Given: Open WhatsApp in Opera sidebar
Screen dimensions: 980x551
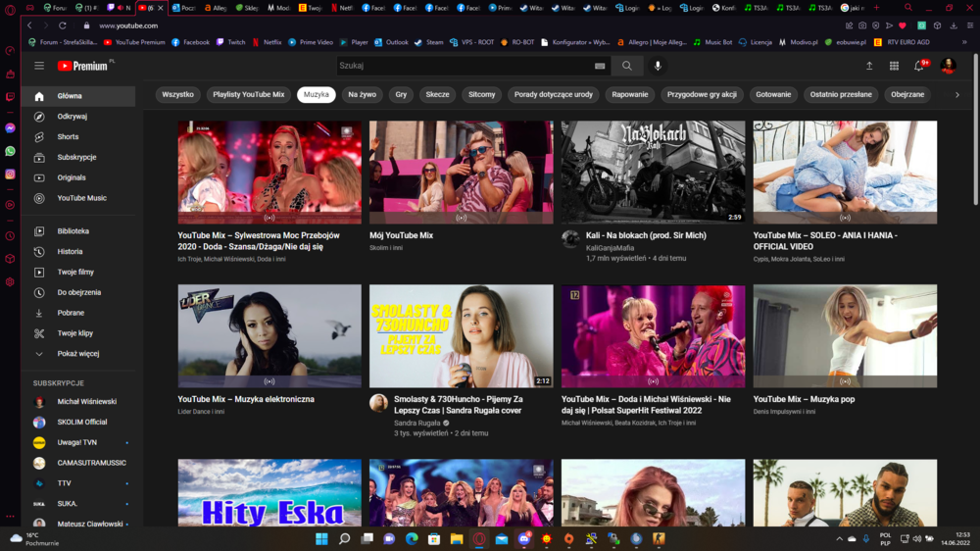Looking at the screenshot, I should (x=10, y=151).
